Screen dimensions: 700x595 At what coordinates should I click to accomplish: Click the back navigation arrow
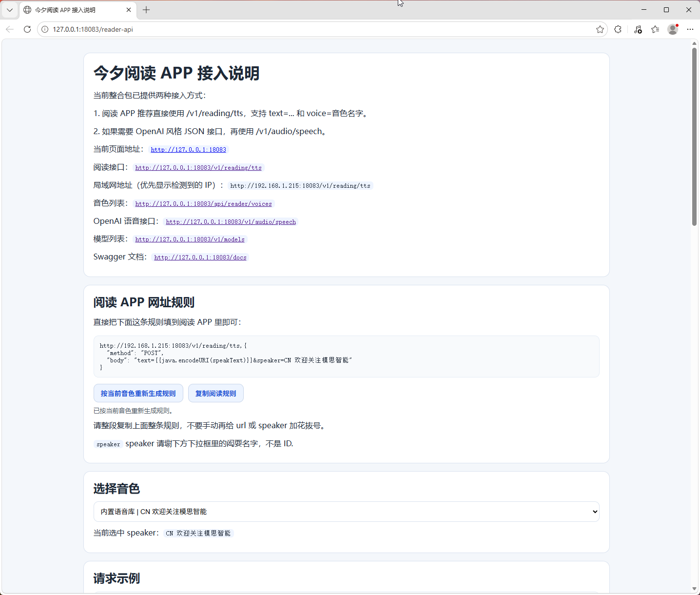click(10, 29)
